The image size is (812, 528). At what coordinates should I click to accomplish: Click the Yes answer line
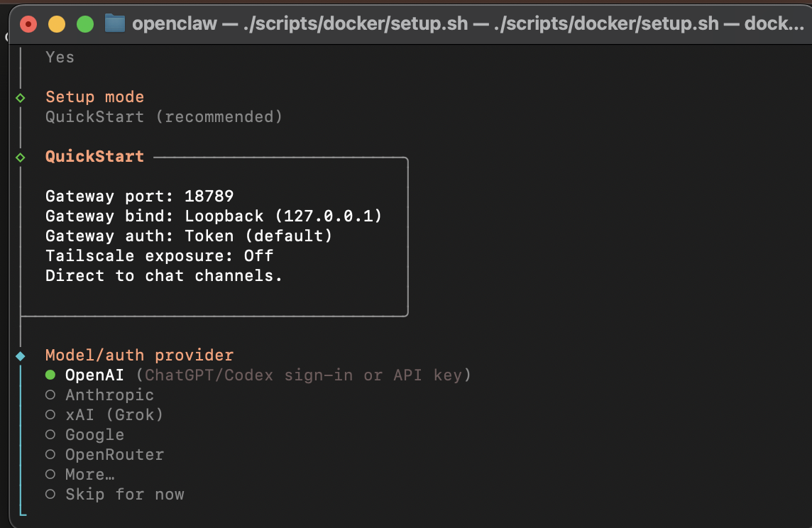coord(60,57)
